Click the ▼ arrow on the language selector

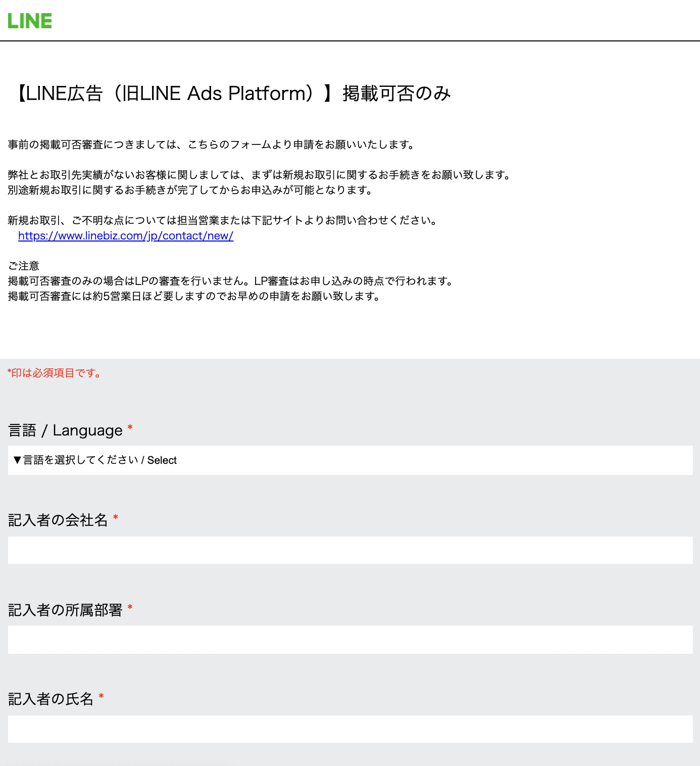(16, 460)
